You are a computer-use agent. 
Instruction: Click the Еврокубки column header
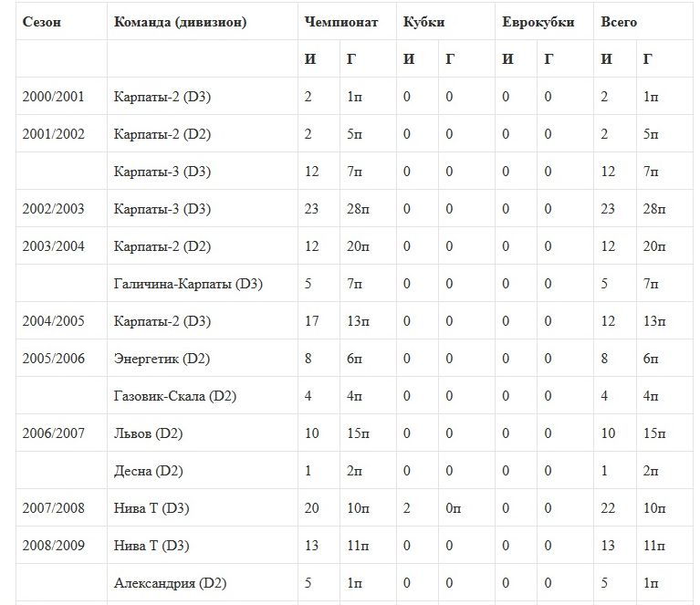point(538,22)
